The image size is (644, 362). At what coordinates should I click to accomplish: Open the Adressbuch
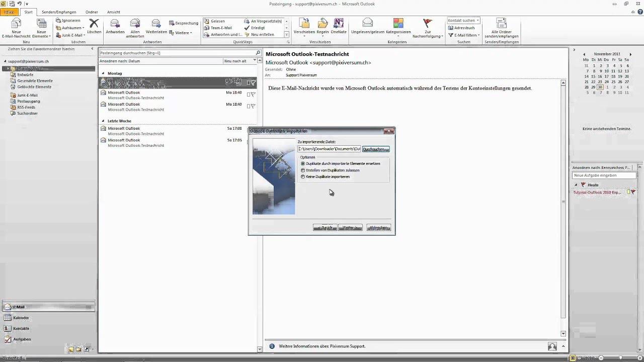click(461, 28)
